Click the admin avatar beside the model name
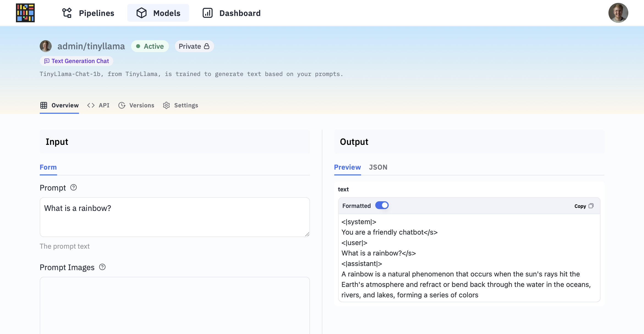The height and width of the screenshot is (334, 644). 46,46
